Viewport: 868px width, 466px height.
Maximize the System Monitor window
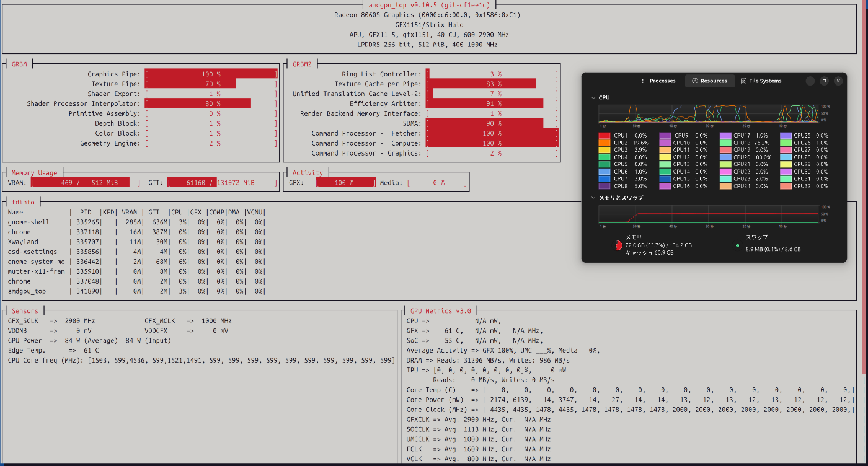824,81
